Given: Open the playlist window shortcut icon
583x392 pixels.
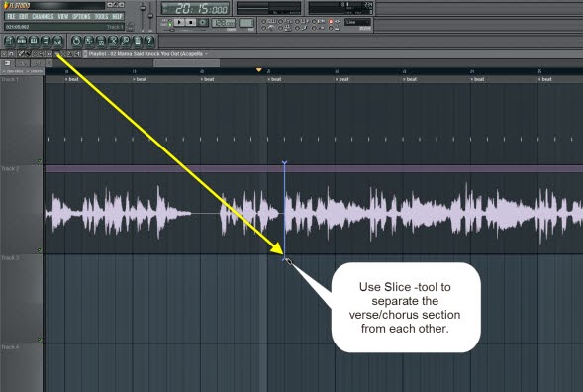Looking at the screenshot, I should coord(9,41).
